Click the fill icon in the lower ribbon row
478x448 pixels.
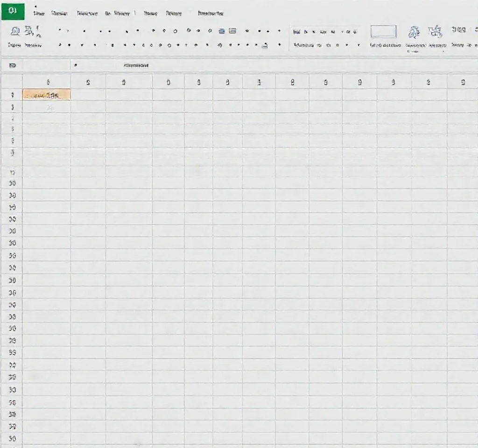pyautogui.click(x=265, y=46)
